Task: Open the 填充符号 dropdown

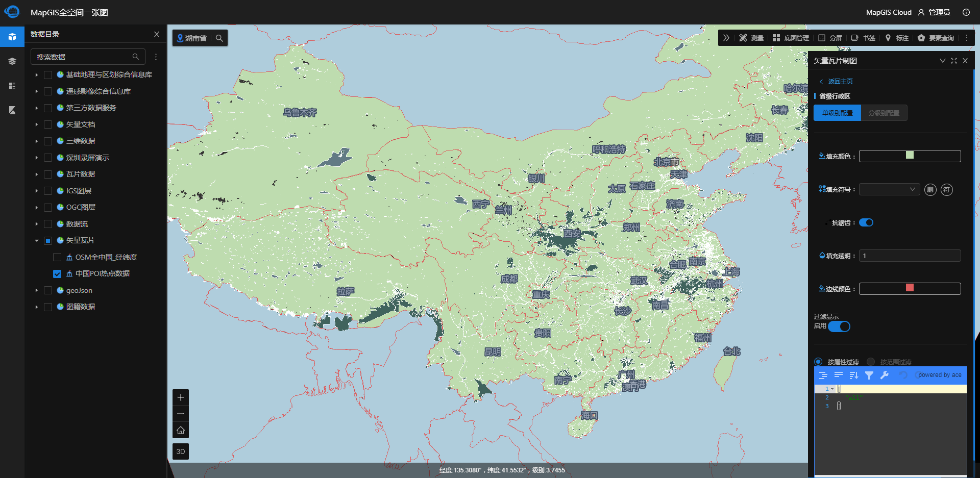Action: pyautogui.click(x=890, y=189)
